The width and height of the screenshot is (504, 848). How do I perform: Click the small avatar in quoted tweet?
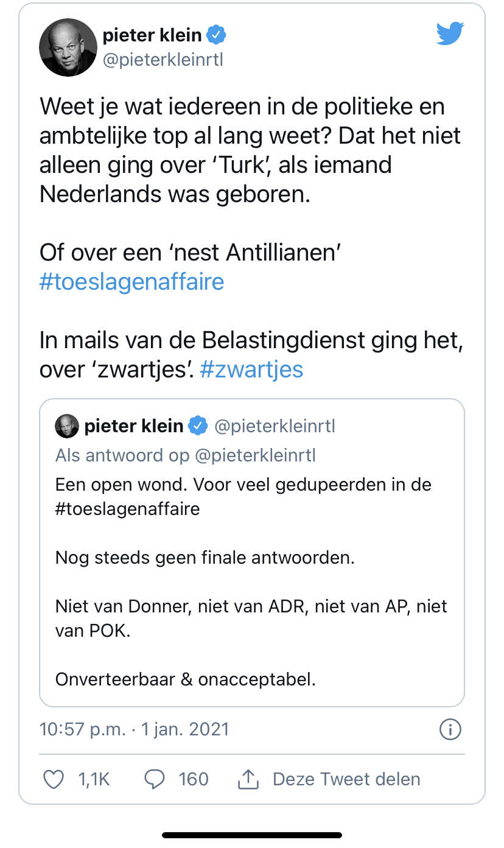point(67,426)
